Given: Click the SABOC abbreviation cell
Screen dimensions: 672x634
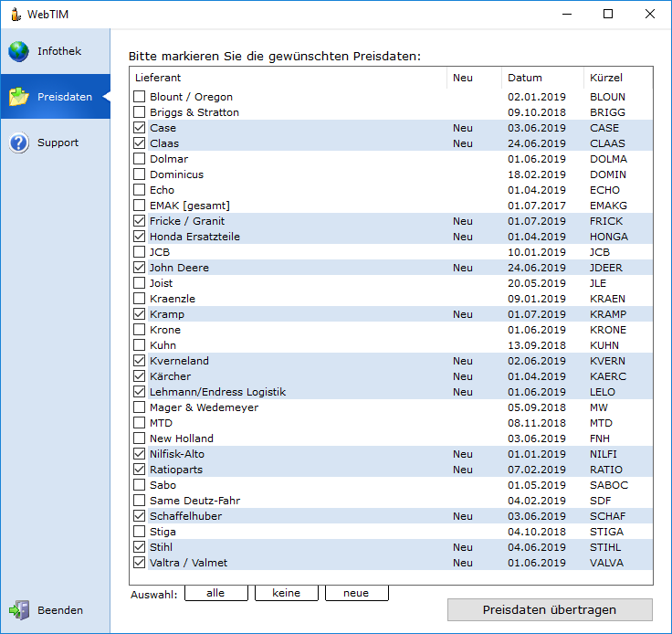Looking at the screenshot, I should (x=609, y=485).
